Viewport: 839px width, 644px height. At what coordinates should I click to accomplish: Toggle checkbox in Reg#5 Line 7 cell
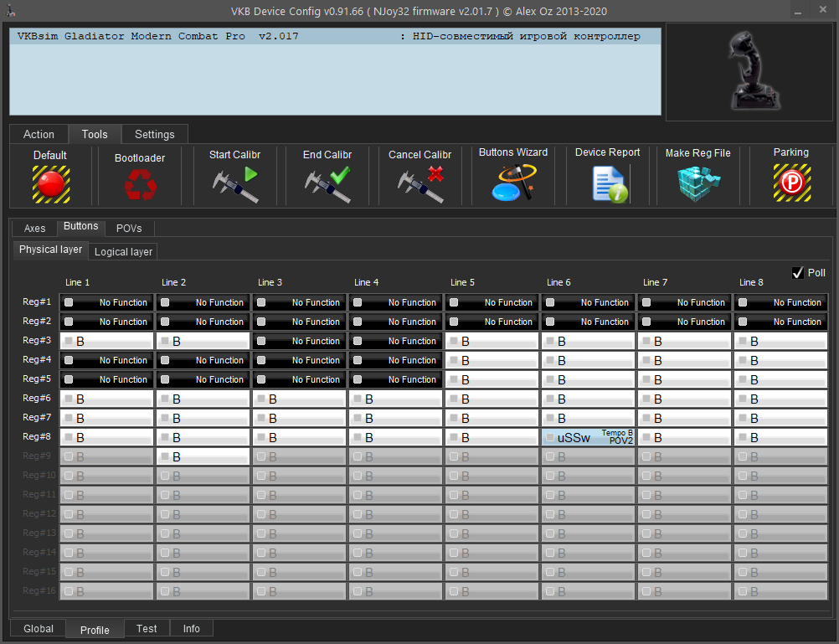coord(646,379)
